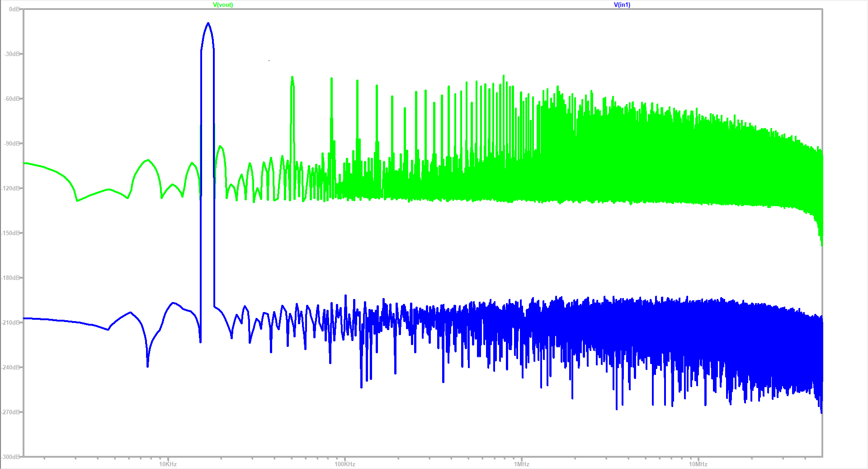The width and height of the screenshot is (868, 469).
Task: Click the 1MHz frequency axis label
Action: pos(521,464)
